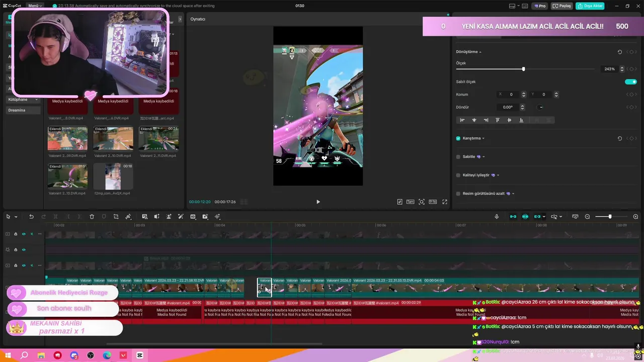Adjust the timeline zoom slider
644x362 pixels.
(x=610, y=217)
